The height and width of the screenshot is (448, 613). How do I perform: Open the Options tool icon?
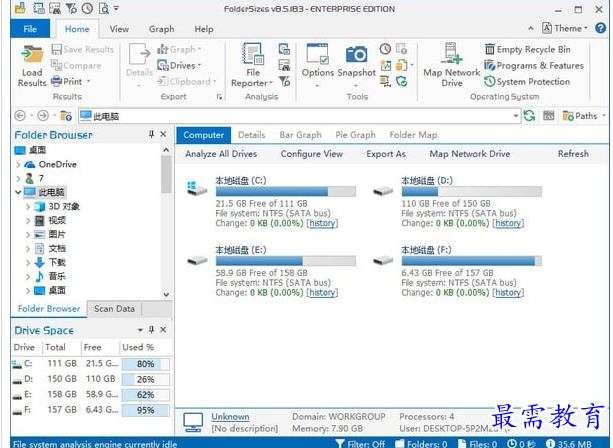[x=317, y=54]
